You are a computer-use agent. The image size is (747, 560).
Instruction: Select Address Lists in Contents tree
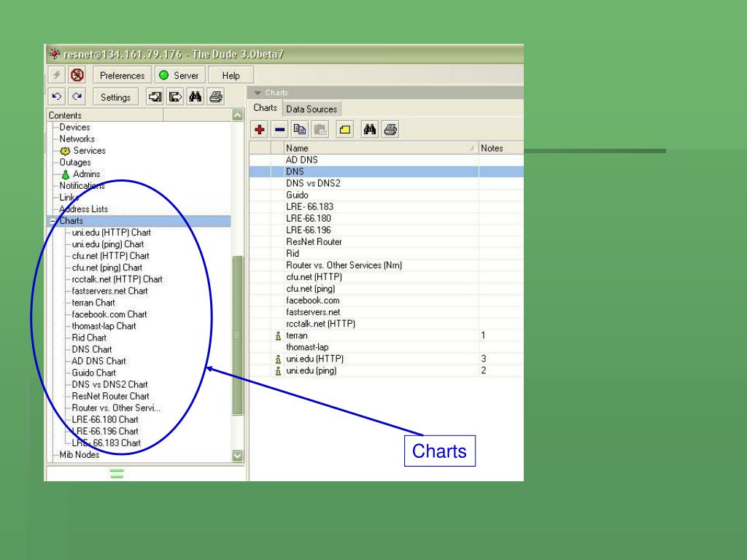(84, 209)
